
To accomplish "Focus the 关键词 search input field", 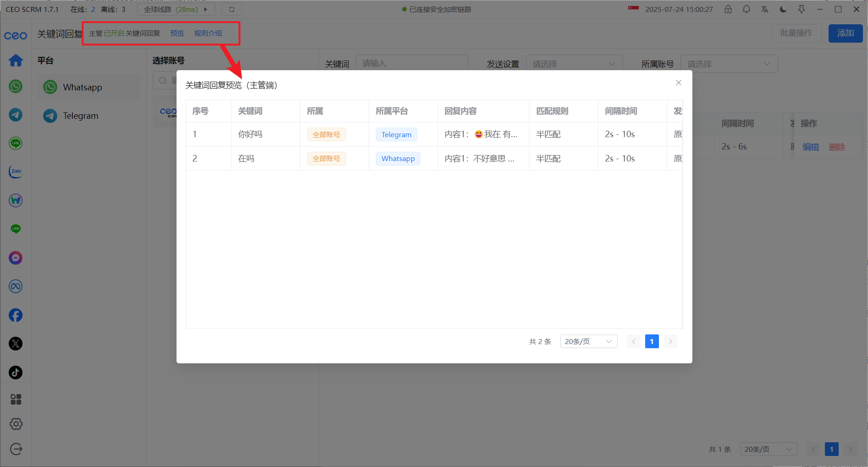I will 412,64.
